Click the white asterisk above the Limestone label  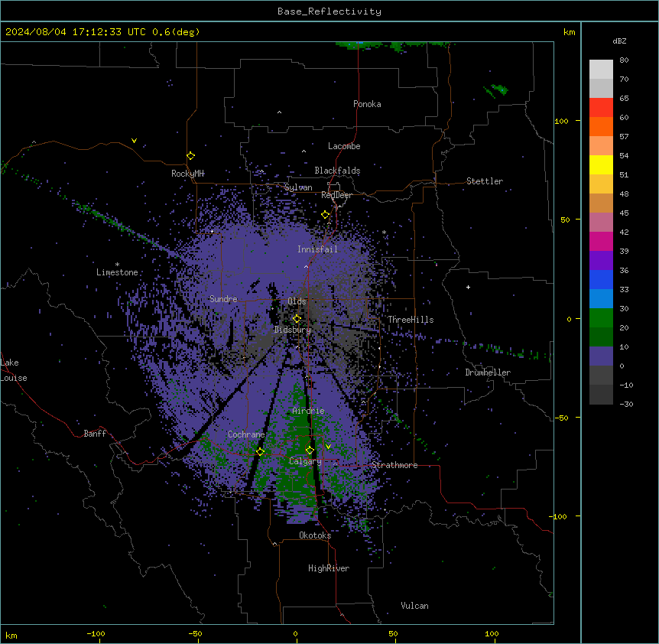point(117,265)
